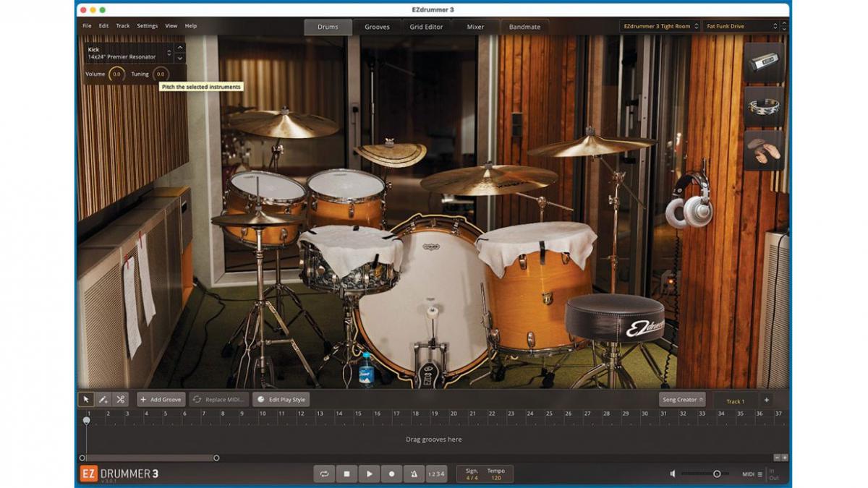Viewport: 868px width, 488px height.
Task: Zoom in timeline with plus button
Action: tap(785, 458)
